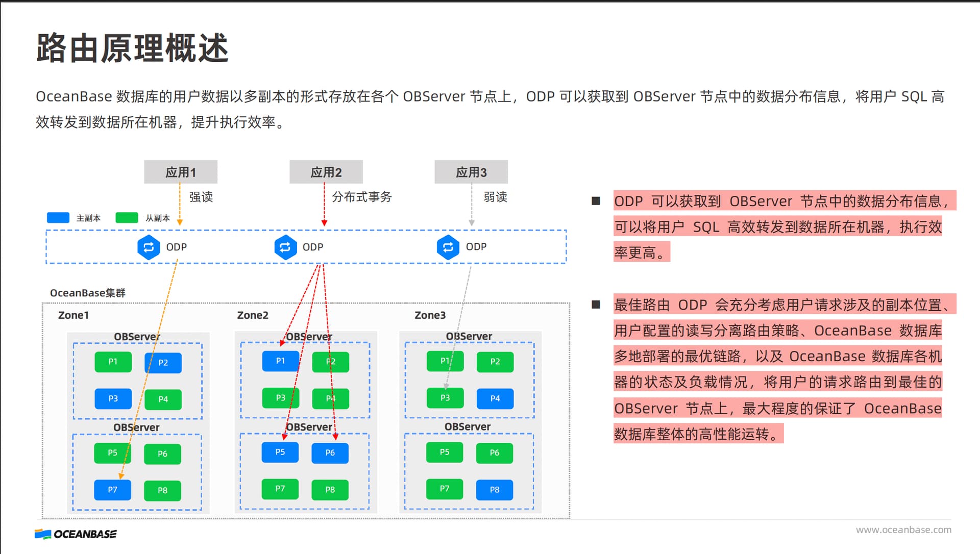Click the Zone3 heading
Screen dimensions: 980x554
[430, 315]
